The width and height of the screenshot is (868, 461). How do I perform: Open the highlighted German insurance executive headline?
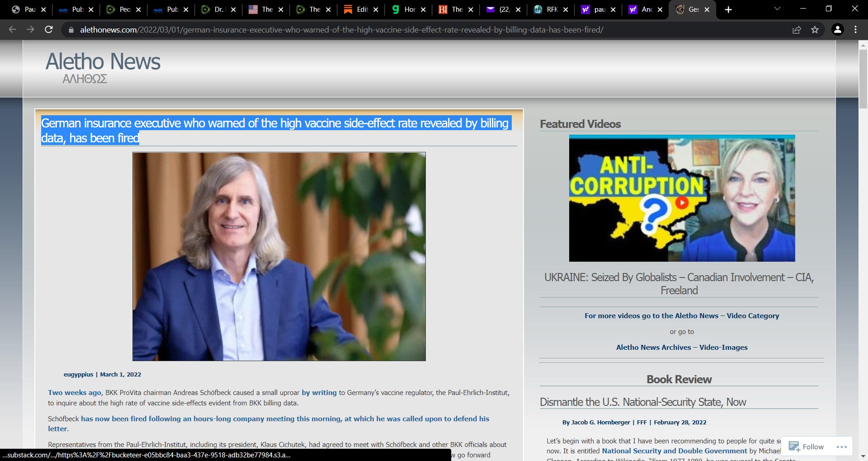click(276, 130)
